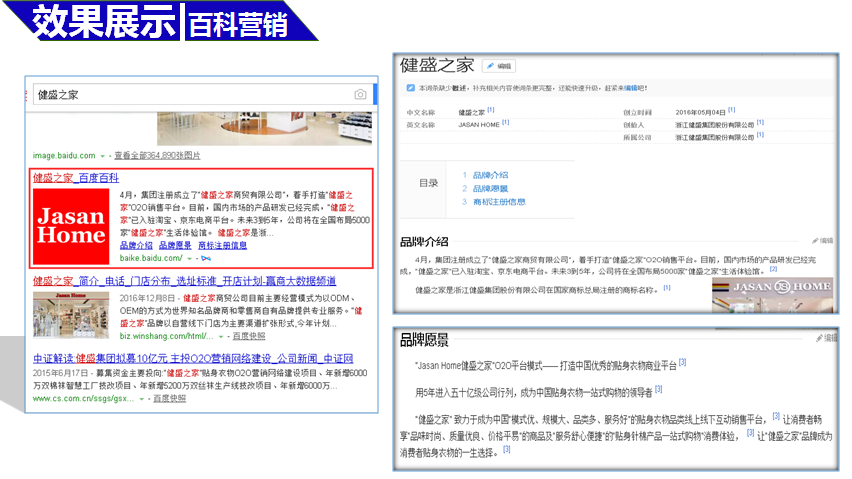Jump to 品牌介绍 in the 目录 contents
This screenshot has width=852, height=479.
489,175
